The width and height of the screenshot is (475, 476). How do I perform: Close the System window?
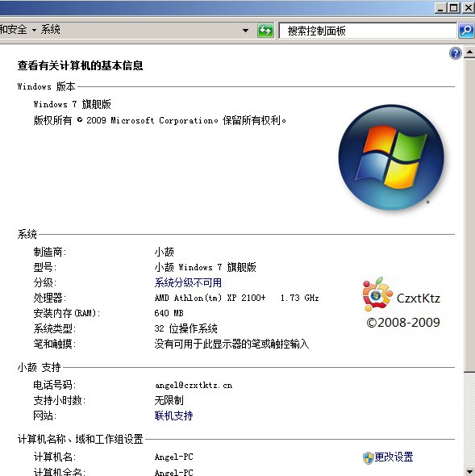click(x=468, y=8)
